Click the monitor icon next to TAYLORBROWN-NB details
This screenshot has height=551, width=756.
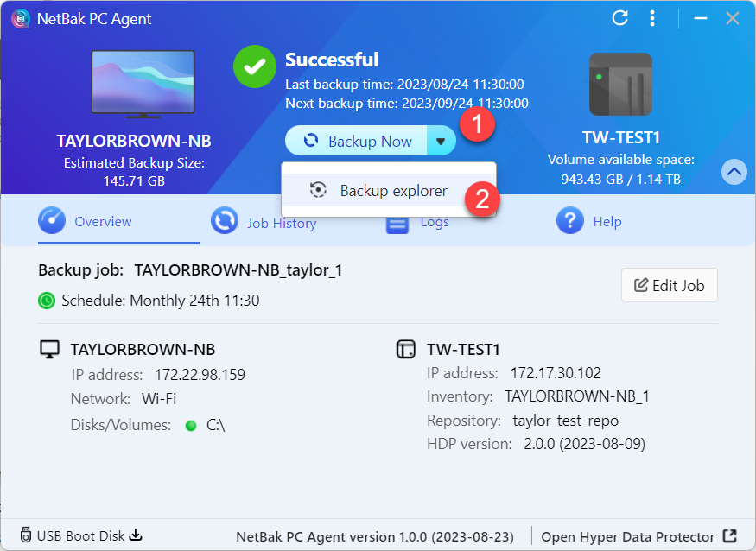49,349
